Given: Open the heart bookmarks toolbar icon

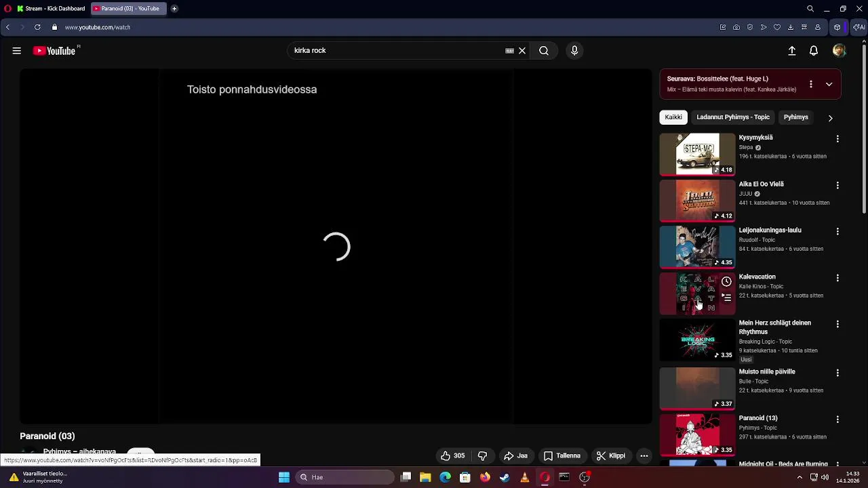Looking at the screenshot, I should tap(777, 27).
